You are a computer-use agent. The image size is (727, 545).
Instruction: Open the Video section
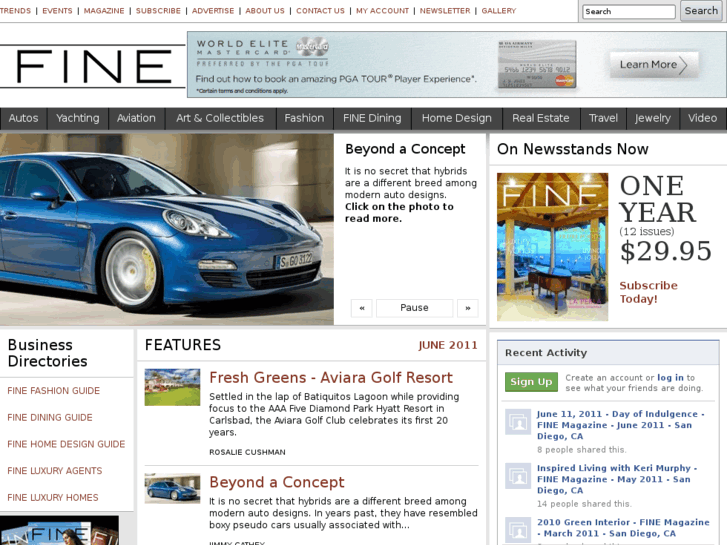[702, 118]
